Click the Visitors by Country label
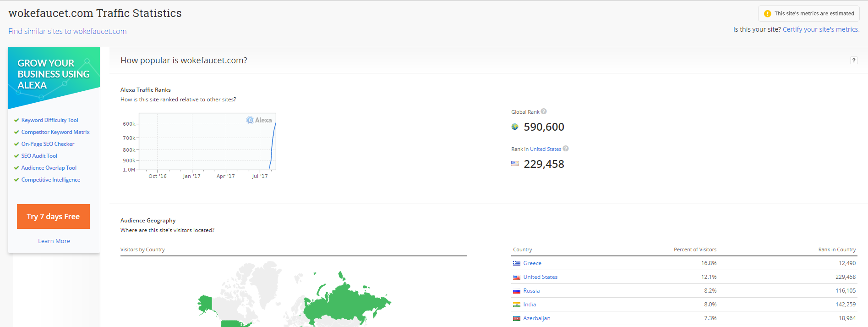 142,249
